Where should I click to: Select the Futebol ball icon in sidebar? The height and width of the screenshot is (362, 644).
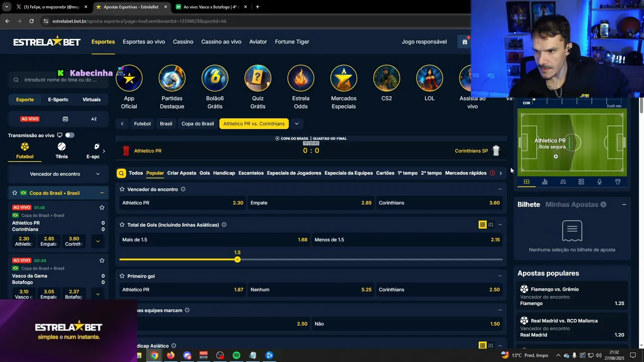[25, 147]
